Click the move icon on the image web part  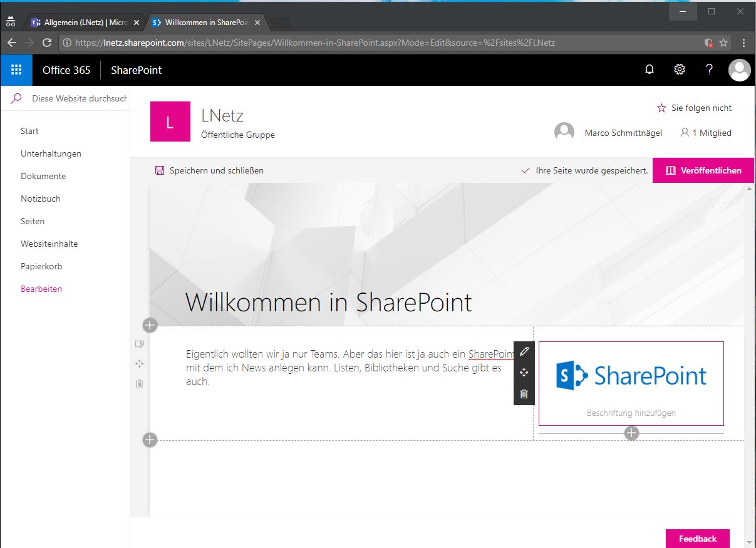[x=524, y=373]
